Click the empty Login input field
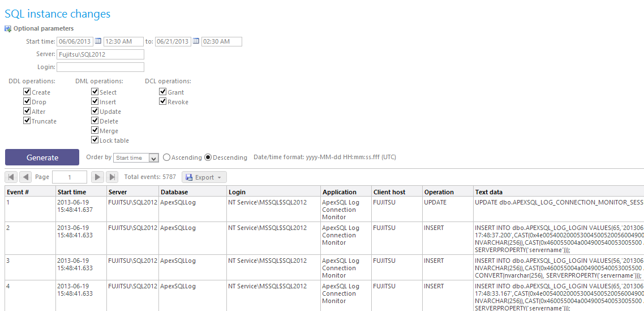Image resolution: width=644 pixels, height=311 pixels. click(100, 67)
